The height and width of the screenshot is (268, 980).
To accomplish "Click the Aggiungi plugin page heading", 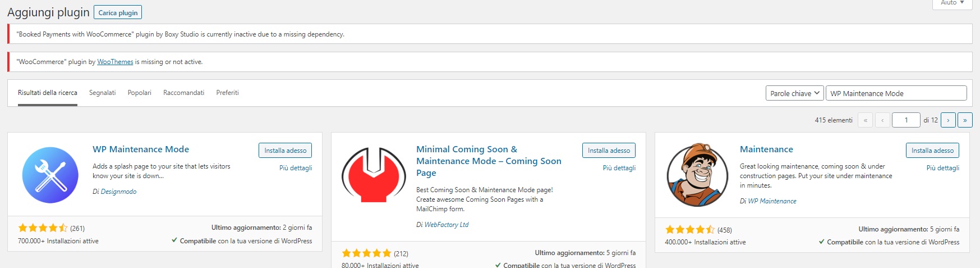I will click(48, 12).
